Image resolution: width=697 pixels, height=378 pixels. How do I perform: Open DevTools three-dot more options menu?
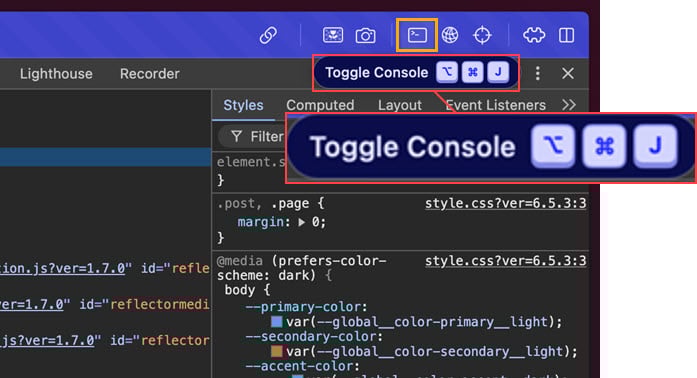538,73
